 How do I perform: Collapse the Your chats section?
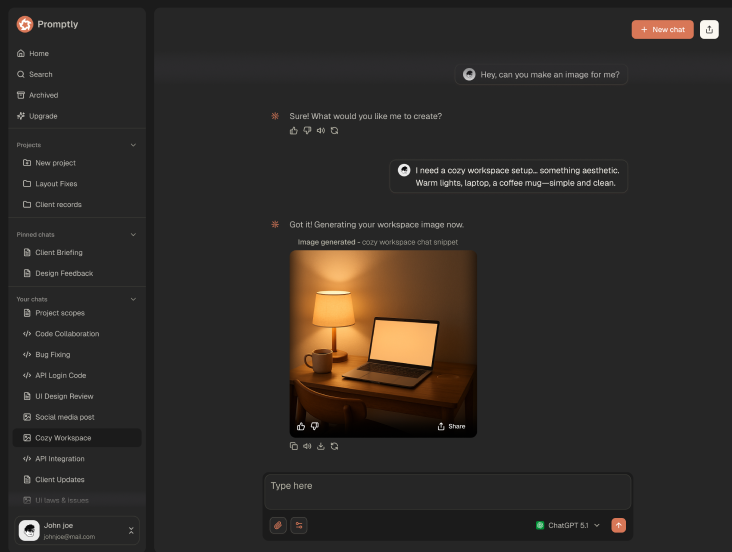(133, 299)
